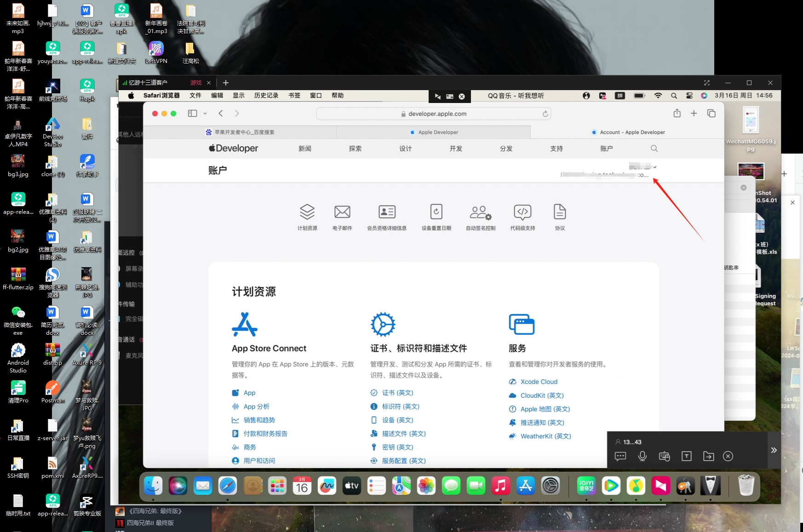Open the Trash in the Dock

(x=746, y=486)
